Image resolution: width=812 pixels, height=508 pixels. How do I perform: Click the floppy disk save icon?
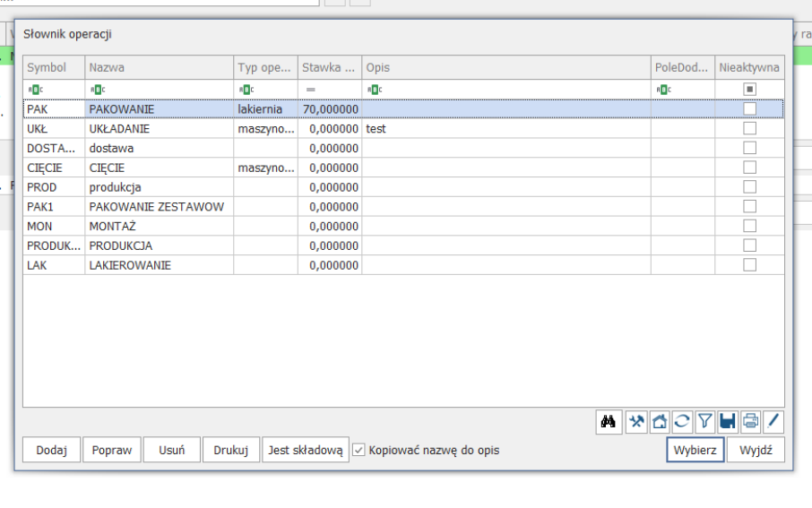[x=727, y=421]
